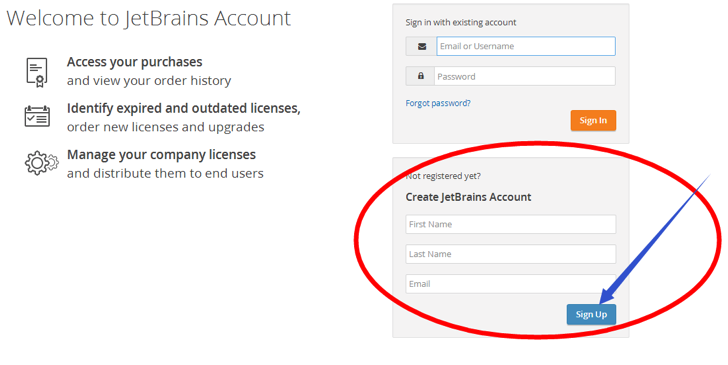Image resolution: width=728 pixels, height=365 pixels.
Task: Click the Access your purchases text
Action: pos(135,62)
